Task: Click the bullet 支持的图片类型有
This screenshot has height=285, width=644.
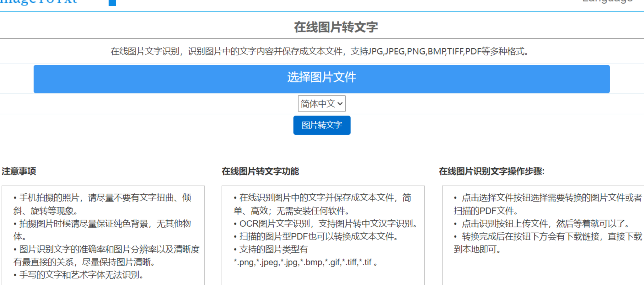Action: (x=271, y=249)
